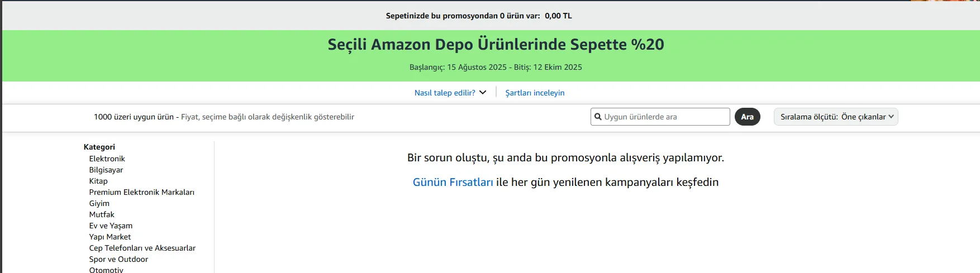Viewport: 980px width, 273px height.
Task: Click the 'Seçili Amazon Depo Ürünlerinde' promotion heading
Action: coord(496,45)
